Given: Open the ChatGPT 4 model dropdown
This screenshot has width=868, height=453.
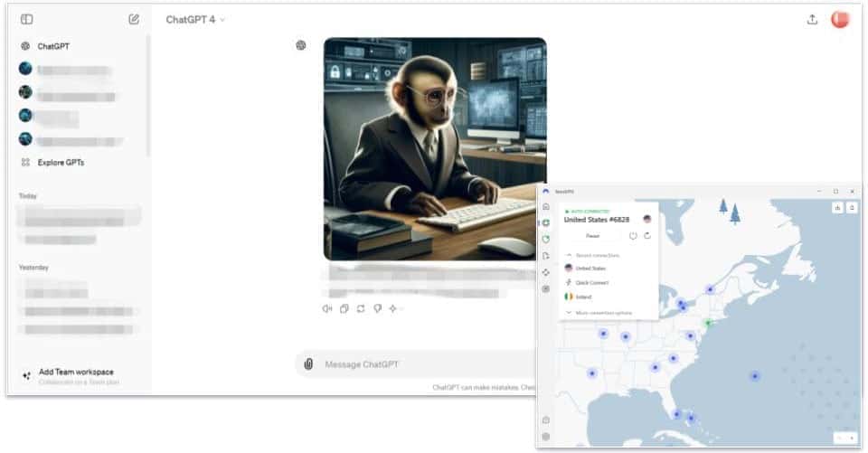Looking at the screenshot, I should click(195, 19).
